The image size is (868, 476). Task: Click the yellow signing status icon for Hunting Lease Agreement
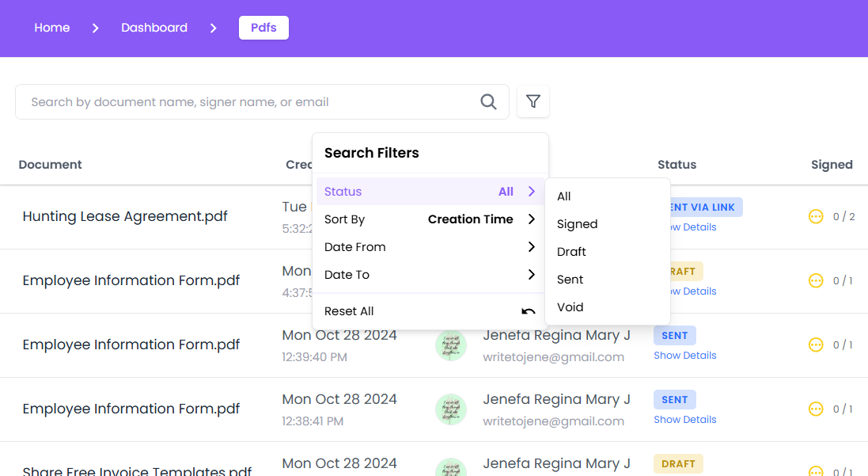(x=816, y=215)
